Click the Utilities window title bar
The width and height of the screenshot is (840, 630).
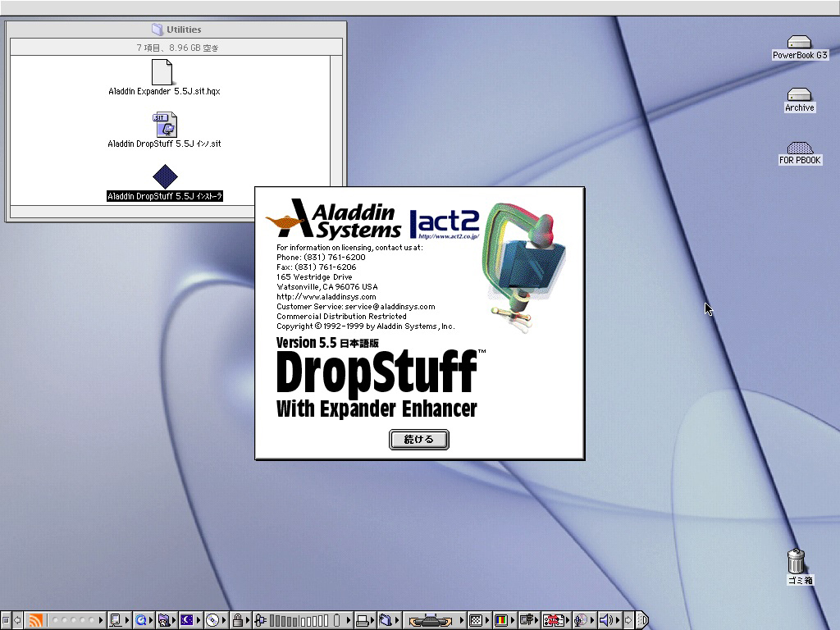click(x=176, y=30)
